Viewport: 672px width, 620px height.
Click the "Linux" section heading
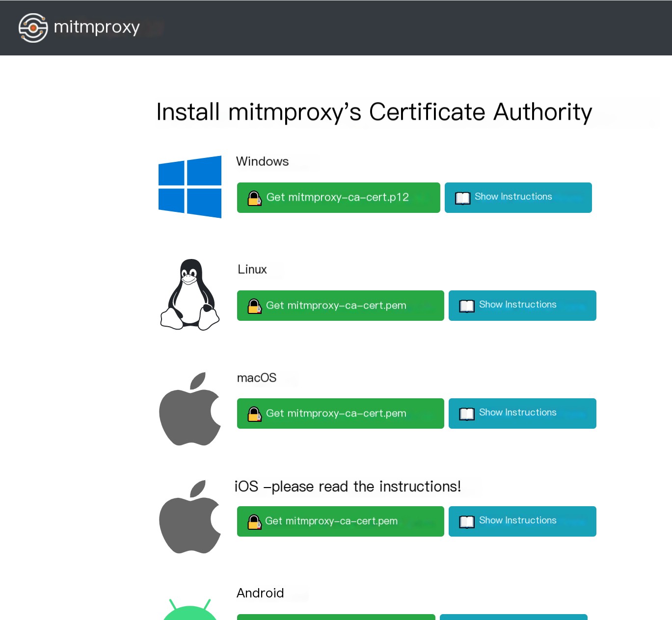(252, 269)
